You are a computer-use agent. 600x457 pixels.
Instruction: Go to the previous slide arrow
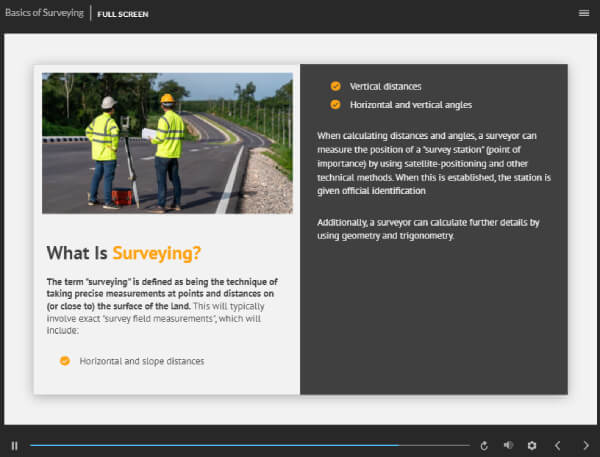pyautogui.click(x=558, y=445)
